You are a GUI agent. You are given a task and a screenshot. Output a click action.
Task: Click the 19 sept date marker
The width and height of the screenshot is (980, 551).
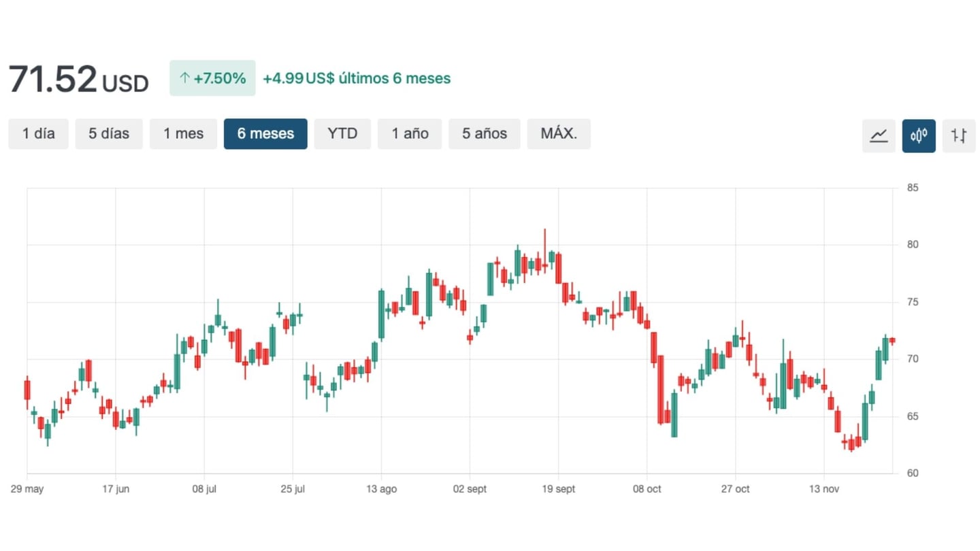(x=558, y=489)
